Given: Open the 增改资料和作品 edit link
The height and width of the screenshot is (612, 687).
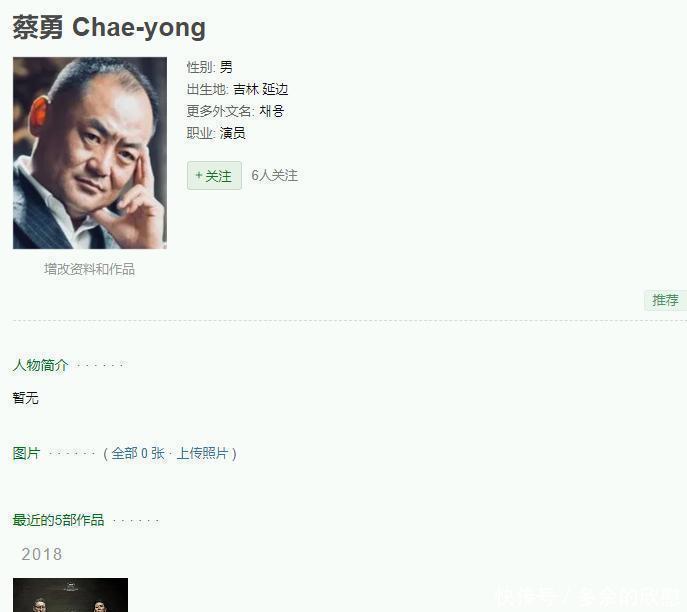Looking at the screenshot, I should (89, 269).
